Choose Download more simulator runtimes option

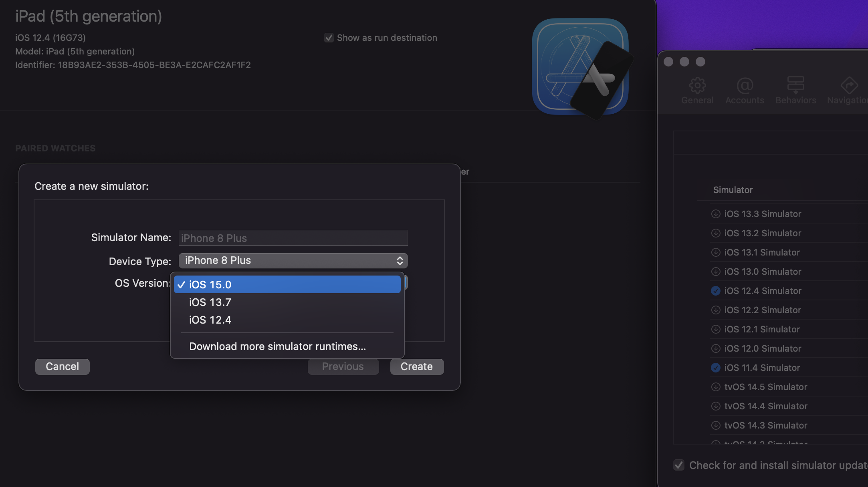coord(287,346)
